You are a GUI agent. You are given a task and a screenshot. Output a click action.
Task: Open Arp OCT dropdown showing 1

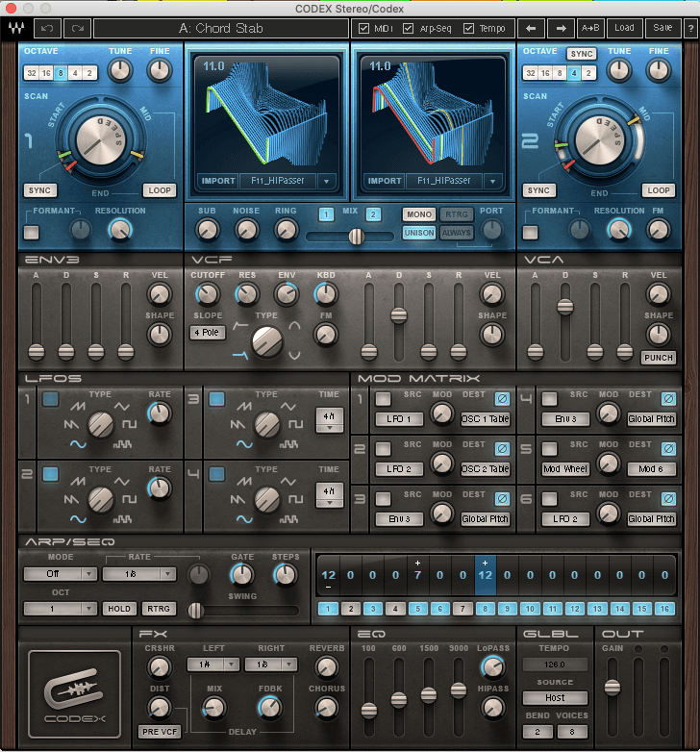pyautogui.click(x=61, y=609)
